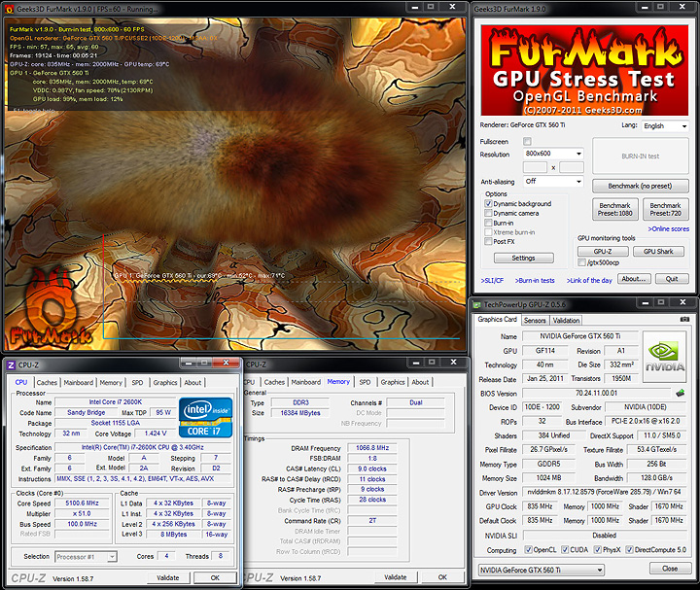Screen dimensions: 700x590
Task: Start the Benchmark Preset:1080 test
Action: click(x=614, y=209)
